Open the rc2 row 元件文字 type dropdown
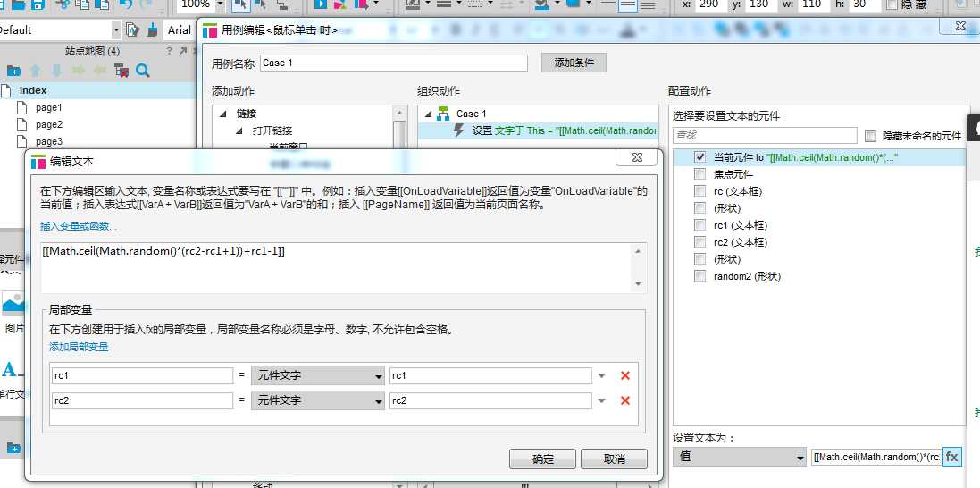The height and width of the screenshot is (488, 980). tap(318, 400)
